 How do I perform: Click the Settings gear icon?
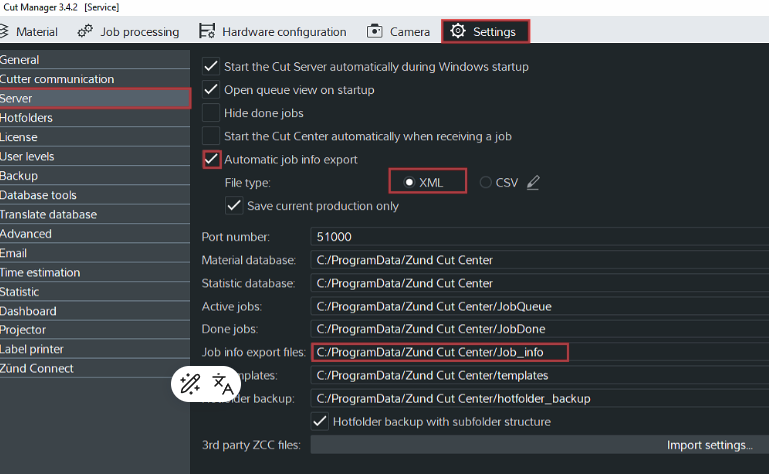click(458, 31)
